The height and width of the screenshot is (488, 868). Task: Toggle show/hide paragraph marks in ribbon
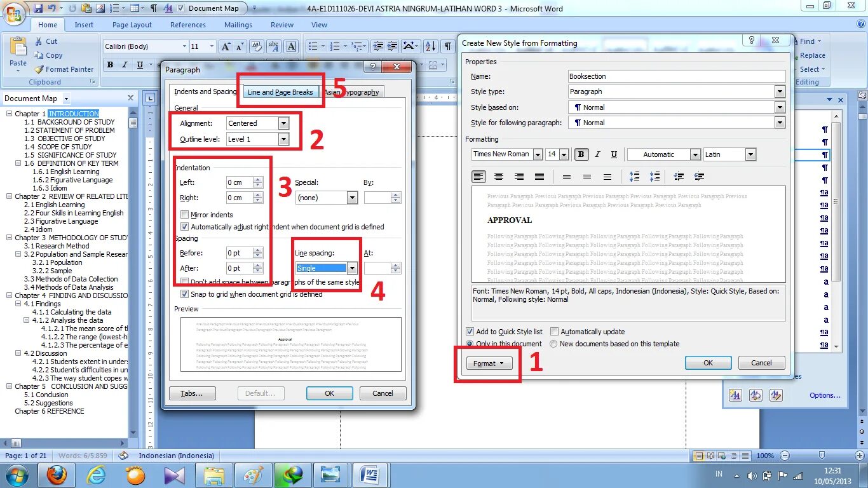tap(447, 46)
